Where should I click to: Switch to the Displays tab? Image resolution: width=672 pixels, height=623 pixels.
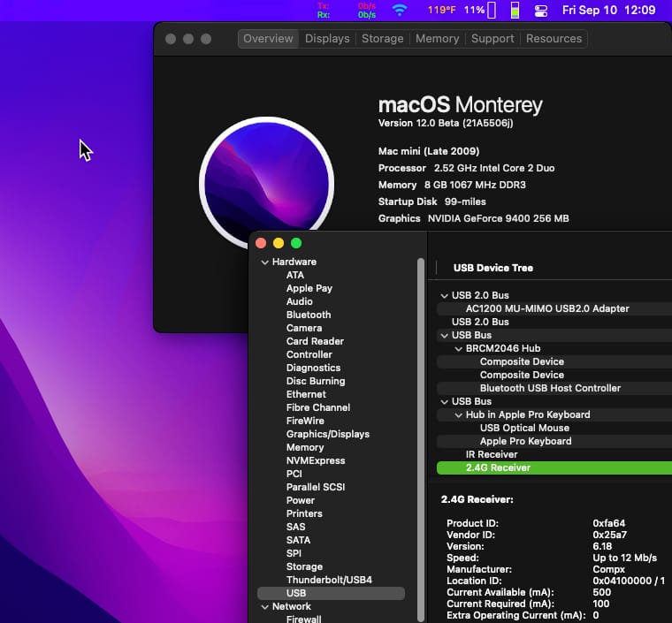pyautogui.click(x=326, y=39)
